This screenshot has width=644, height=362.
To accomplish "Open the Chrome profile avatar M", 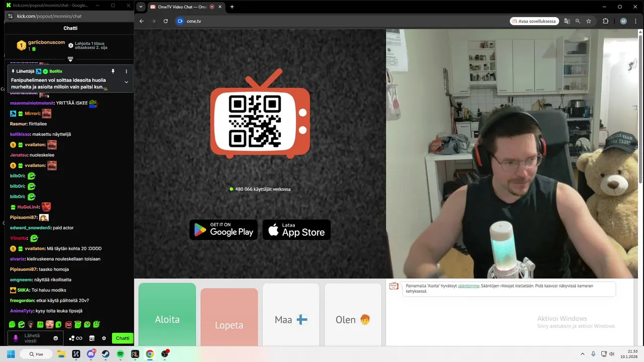I will point(623,21).
